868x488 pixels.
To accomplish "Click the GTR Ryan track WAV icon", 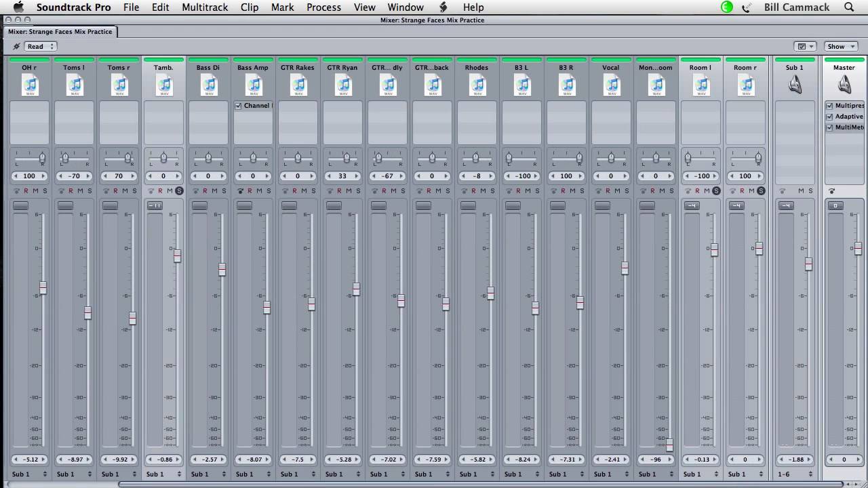I will [x=343, y=85].
